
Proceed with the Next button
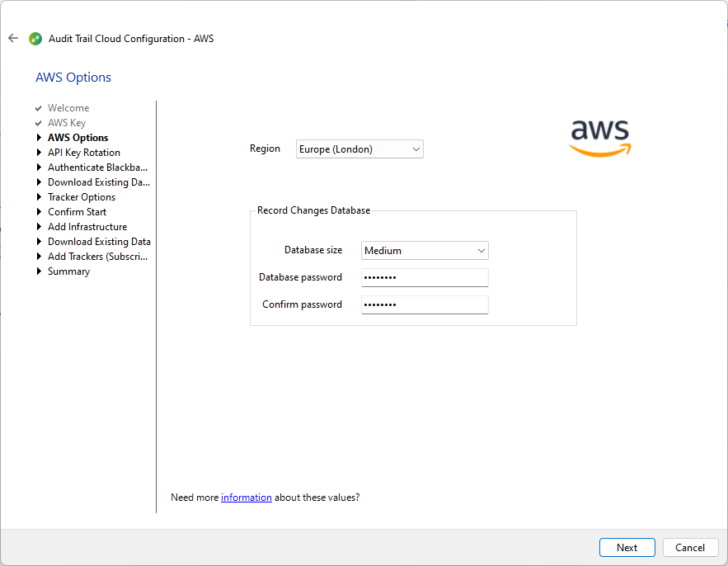[x=627, y=547]
